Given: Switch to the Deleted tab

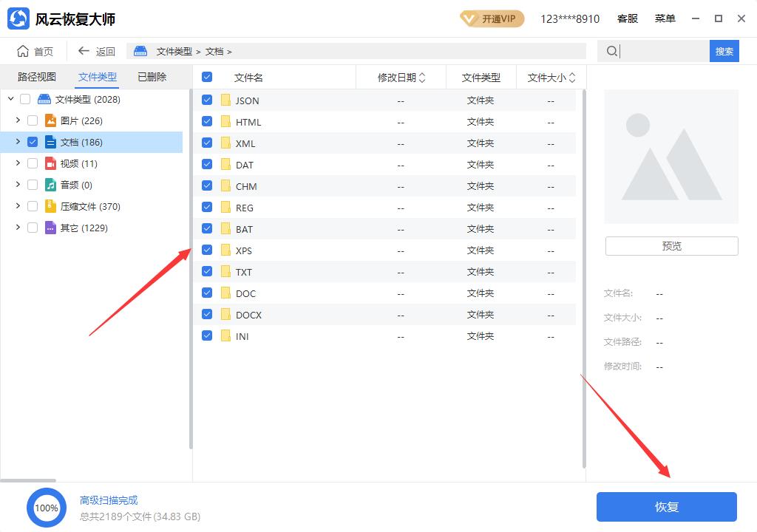Looking at the screenshot, I should point(152,77).
